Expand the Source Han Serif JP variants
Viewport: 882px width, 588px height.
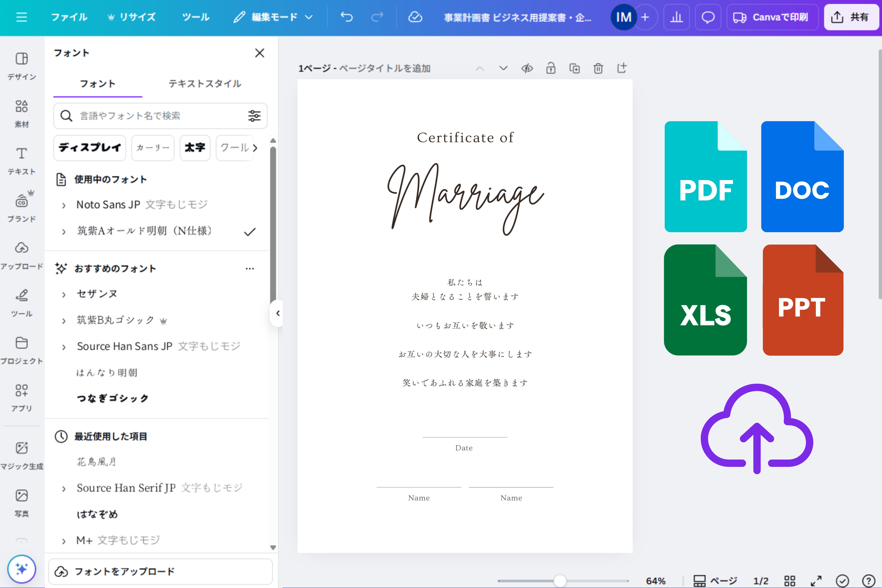point(64,489)
